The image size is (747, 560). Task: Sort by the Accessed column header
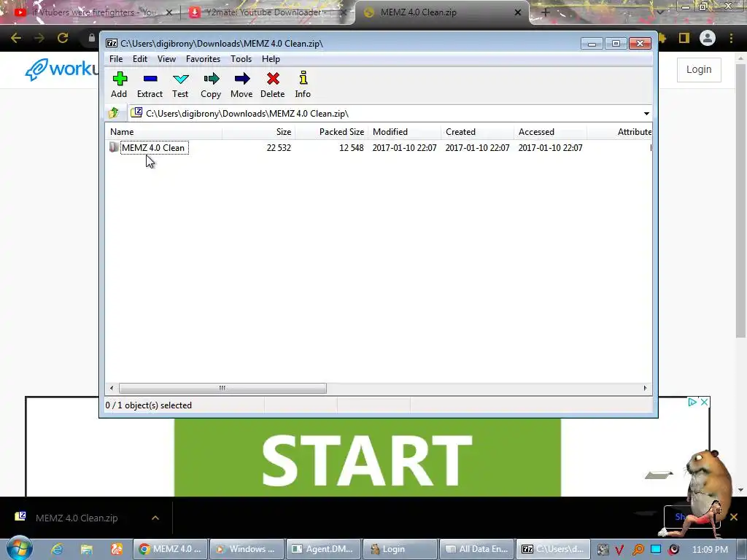[x=550, y=132]
